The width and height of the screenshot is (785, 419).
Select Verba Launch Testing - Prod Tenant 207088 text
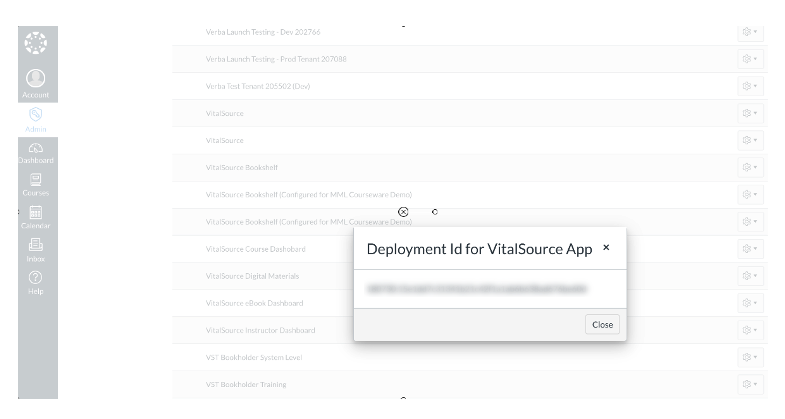click(276, 59)
